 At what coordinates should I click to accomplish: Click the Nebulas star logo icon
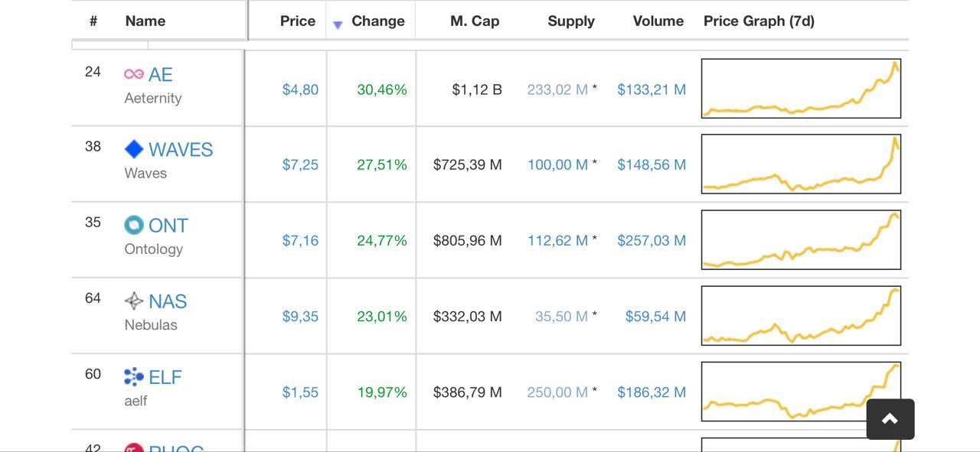(x=134, y=301)
